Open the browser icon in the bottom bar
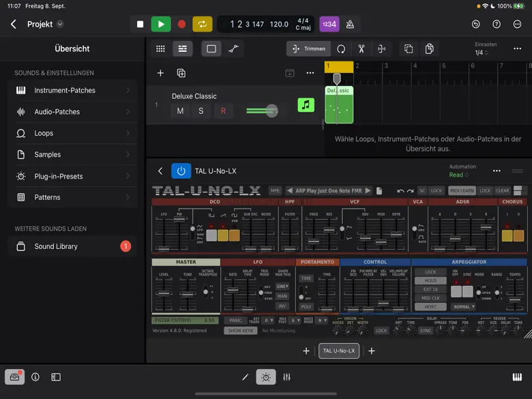Image resolution: width=532 pixels, height=399 pixels. 14,377
